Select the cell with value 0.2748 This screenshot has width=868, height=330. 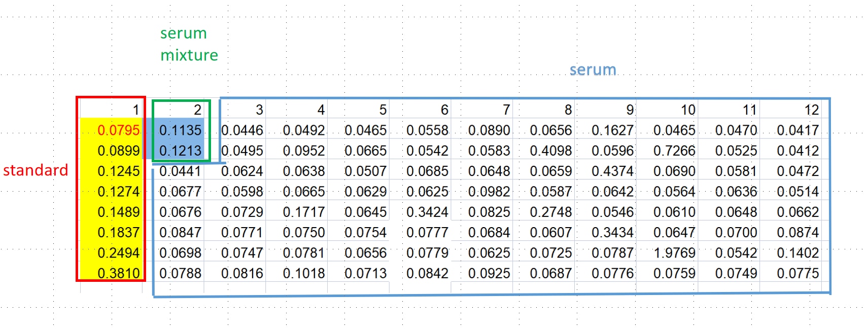pyautogui.click(x=550, y=212)
